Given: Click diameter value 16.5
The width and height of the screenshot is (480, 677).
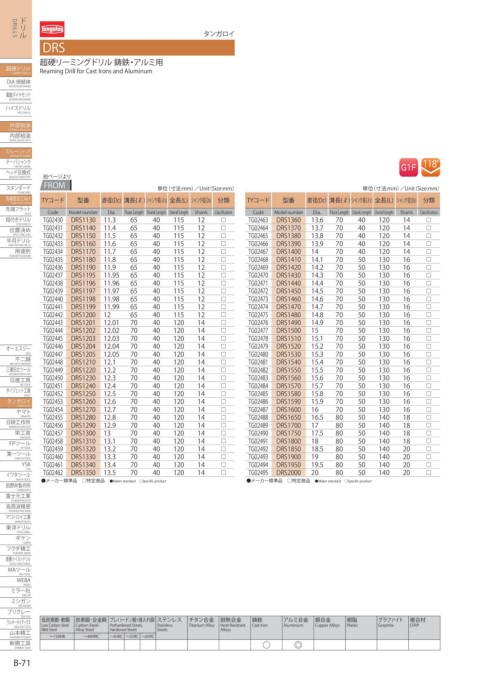Looking at the screenshot, I should click(x=317, y=418).
